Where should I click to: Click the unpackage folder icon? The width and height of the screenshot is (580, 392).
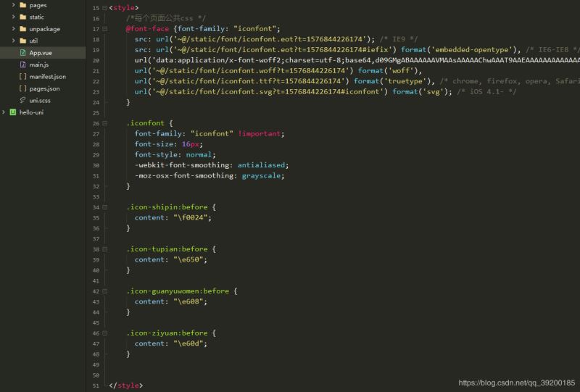pyautogui.click(x=22, y=29)
